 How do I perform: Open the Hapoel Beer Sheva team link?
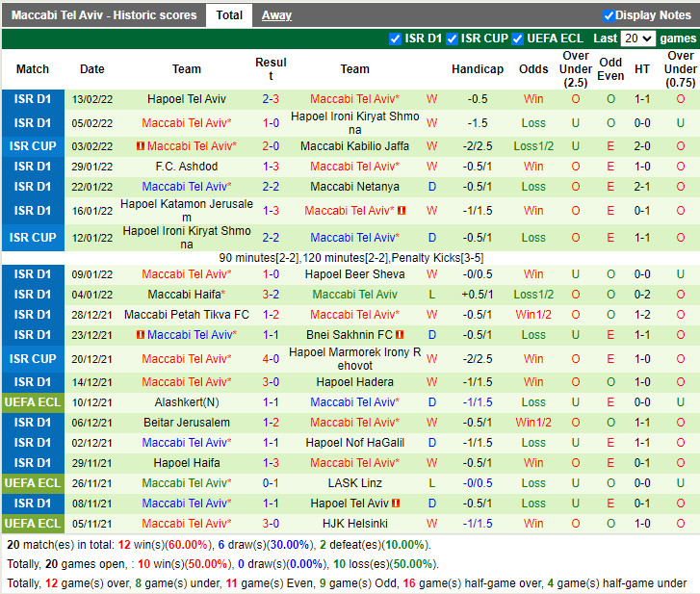[354, 274]
